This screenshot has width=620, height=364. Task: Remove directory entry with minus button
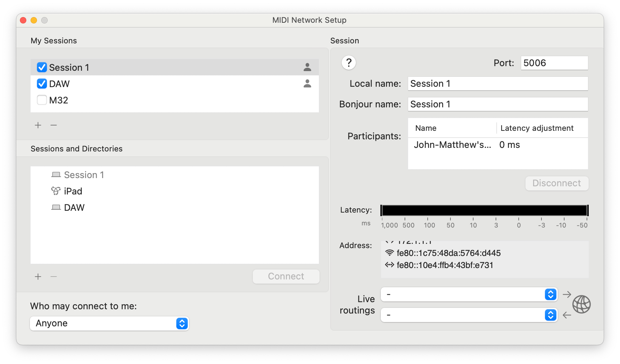[x=54, y=277]
